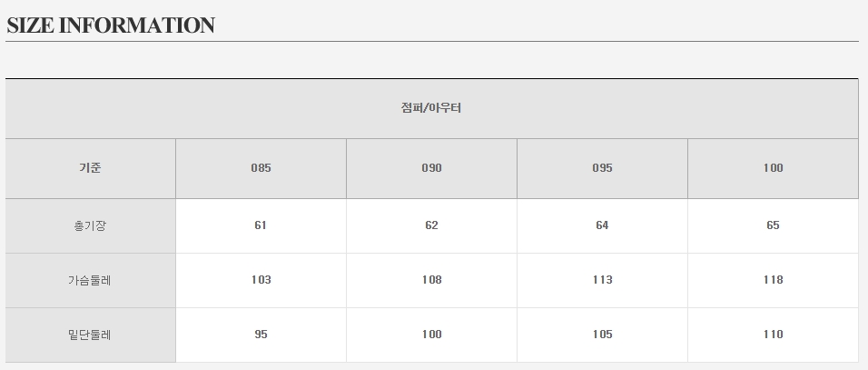This screenshot has height=370, width=868.
Task: Click the 밑단둘레 value 110
Action: [773, 335]
